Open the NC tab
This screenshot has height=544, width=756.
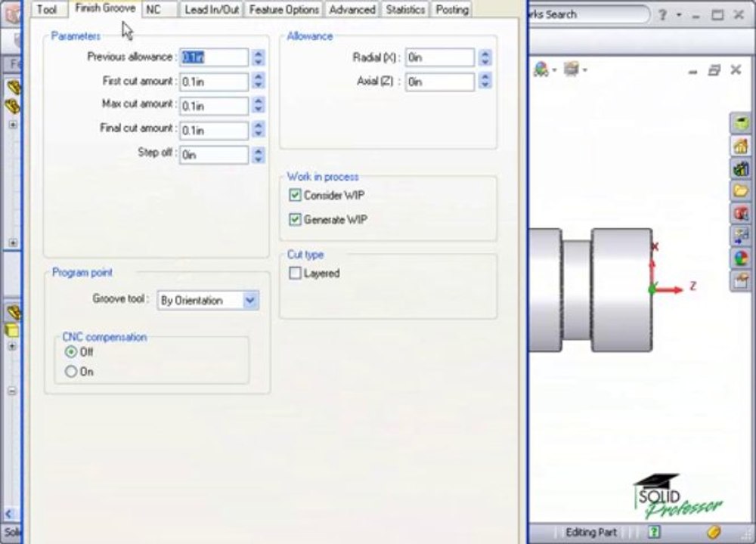coord(153,9)
